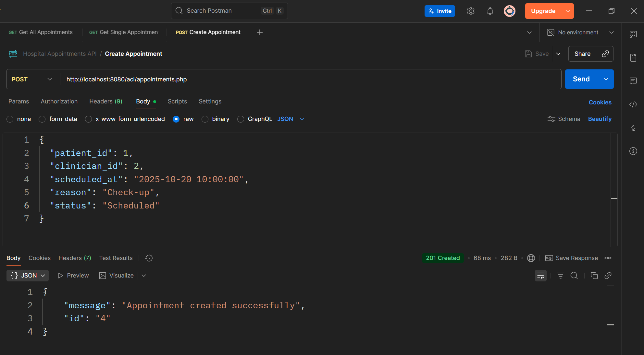The image size is (644, 355).
Task: Copy response using the copy icon
Action: click(594, 276)
